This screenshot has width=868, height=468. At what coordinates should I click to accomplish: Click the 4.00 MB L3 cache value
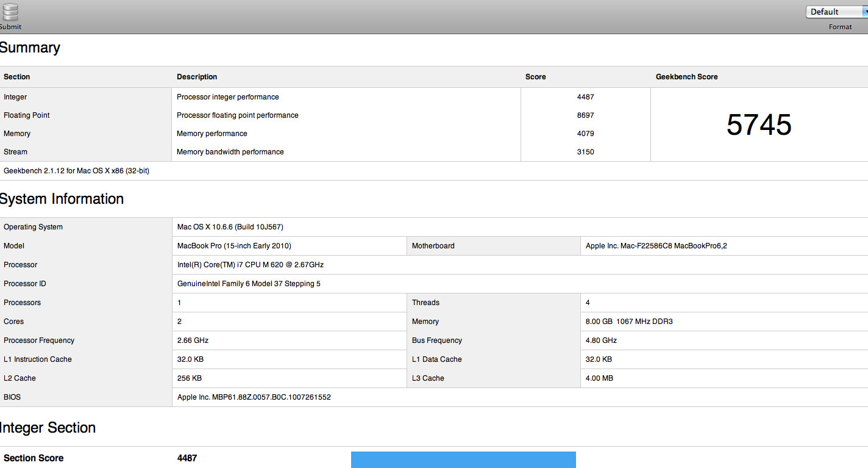tap(600, 378)
